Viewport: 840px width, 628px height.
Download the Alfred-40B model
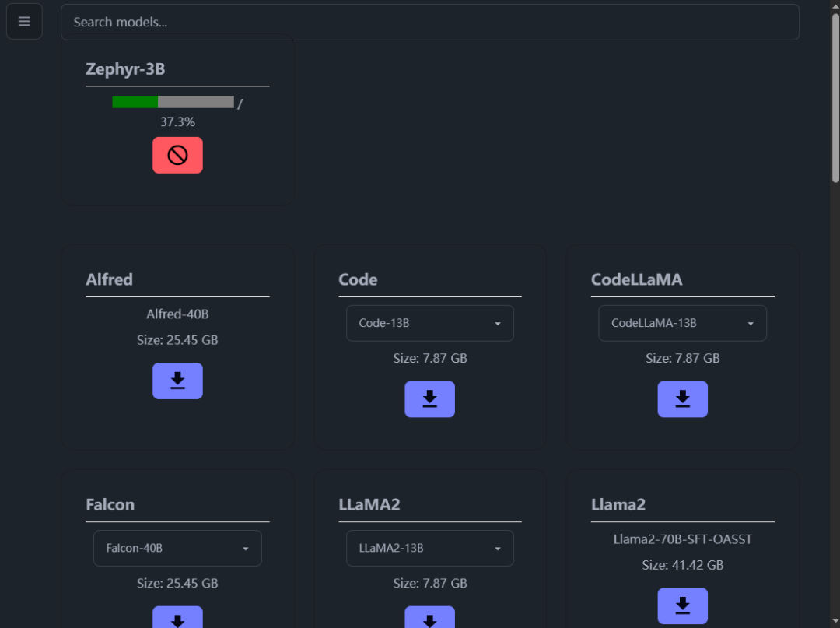(177, 381)
